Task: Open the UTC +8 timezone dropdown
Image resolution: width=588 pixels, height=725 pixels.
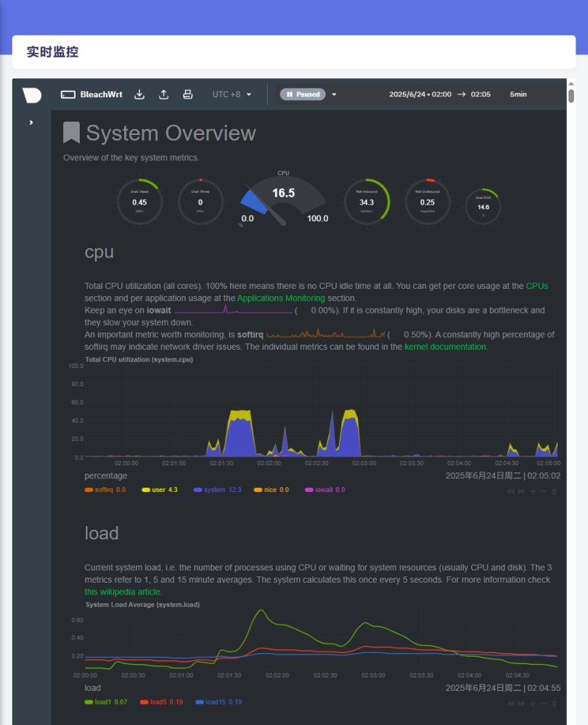Action: tap(232, 94)
